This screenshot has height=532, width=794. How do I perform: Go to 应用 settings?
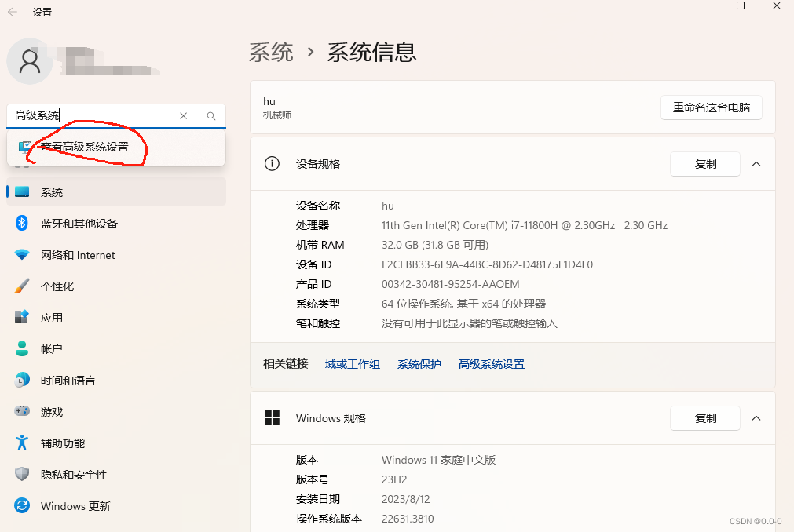tap(116, 317)
